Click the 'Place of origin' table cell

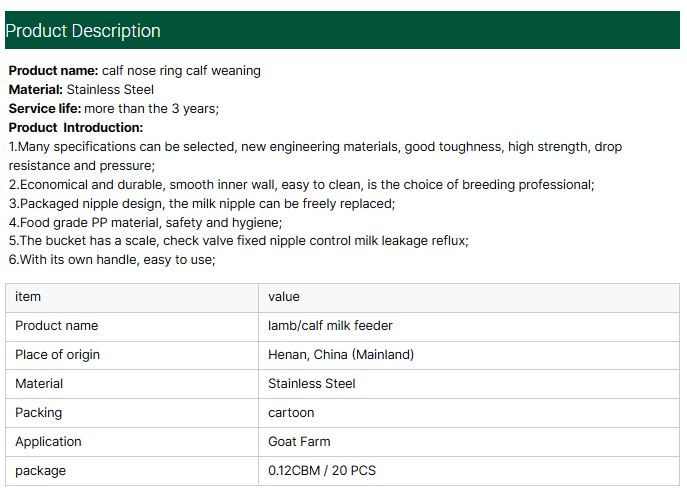[x=57, y=355]
